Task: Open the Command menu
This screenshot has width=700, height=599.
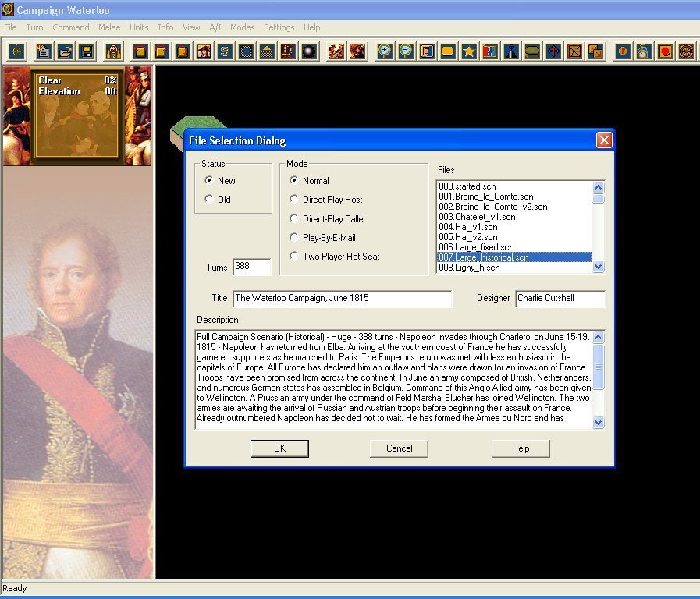Action: point(71,27)
